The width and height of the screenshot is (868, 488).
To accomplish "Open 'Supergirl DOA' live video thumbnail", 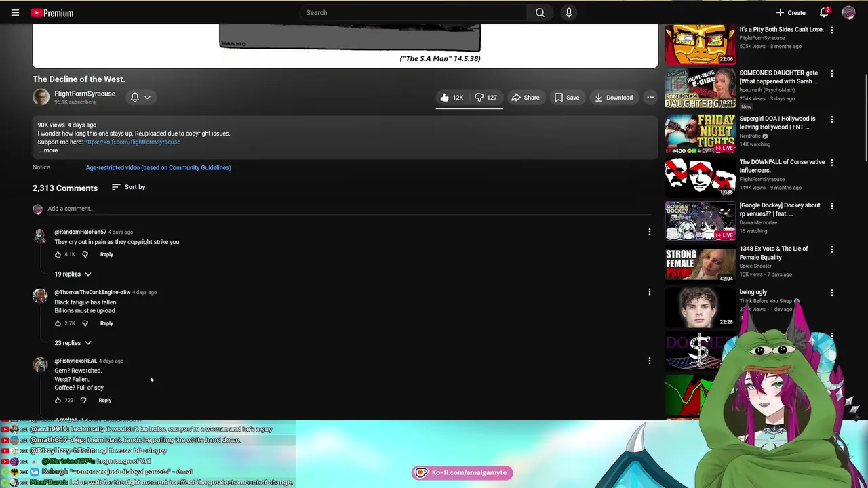I will [700, 134].
